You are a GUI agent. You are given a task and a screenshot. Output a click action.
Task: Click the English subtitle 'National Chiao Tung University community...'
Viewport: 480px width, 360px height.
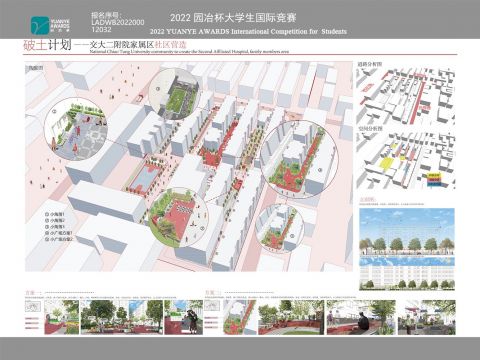189,51
